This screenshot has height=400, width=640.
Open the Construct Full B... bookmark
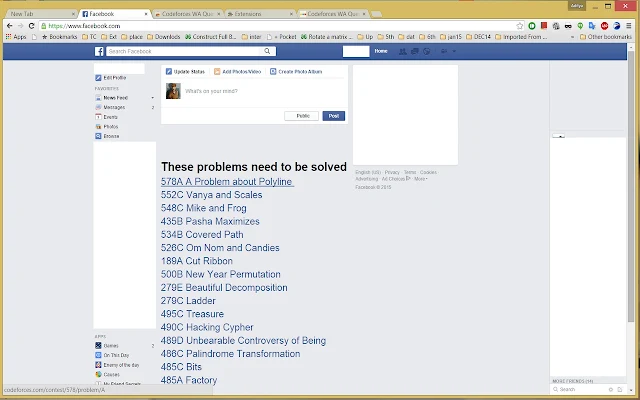(x=211, y=37)
